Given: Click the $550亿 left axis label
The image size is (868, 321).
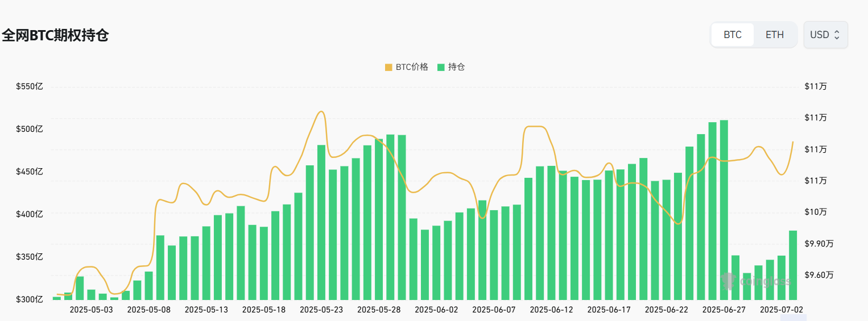Looking at the screenshot, I should (30, 86).
